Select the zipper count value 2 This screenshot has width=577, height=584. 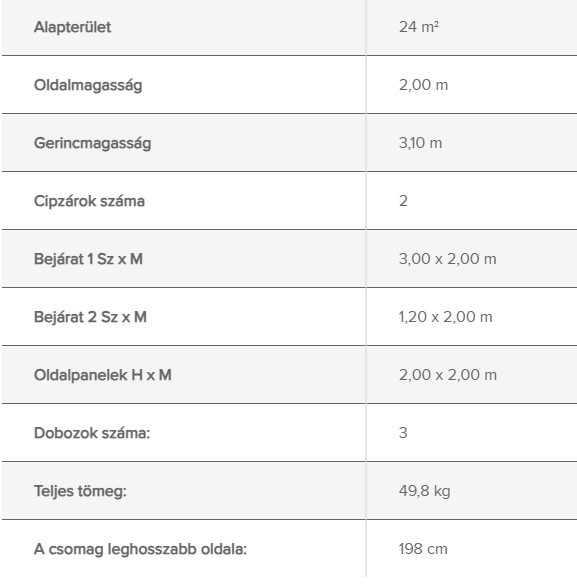[x=403, y=201]
